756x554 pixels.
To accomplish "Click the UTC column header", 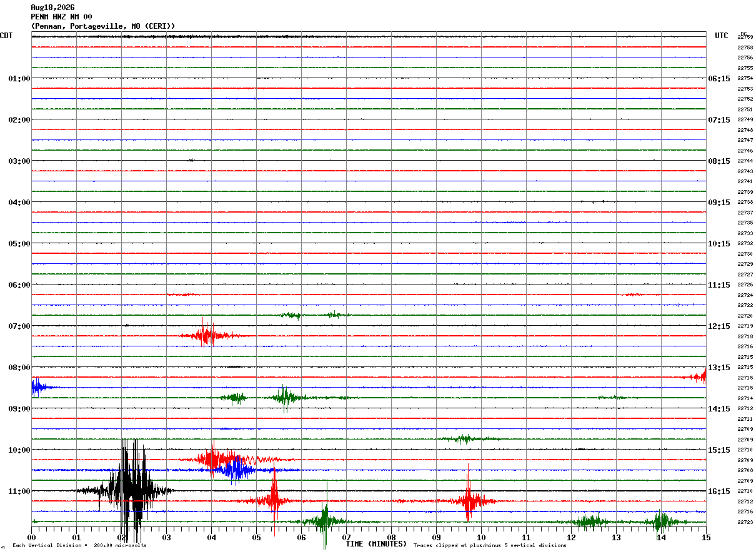I will coord(722,36).
